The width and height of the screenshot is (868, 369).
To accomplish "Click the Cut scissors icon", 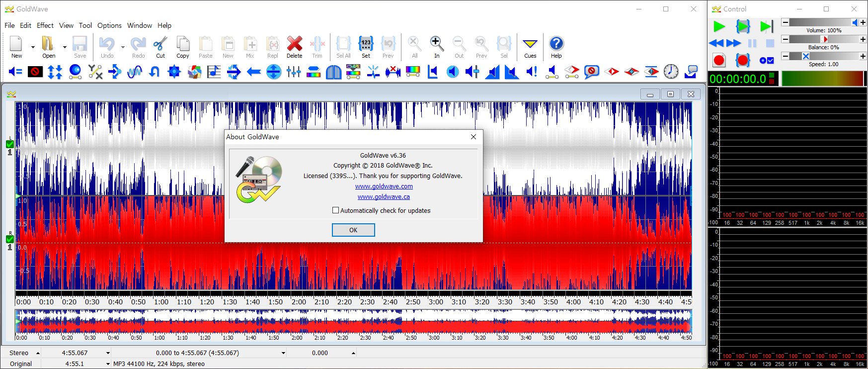I will tap(160, 44).
